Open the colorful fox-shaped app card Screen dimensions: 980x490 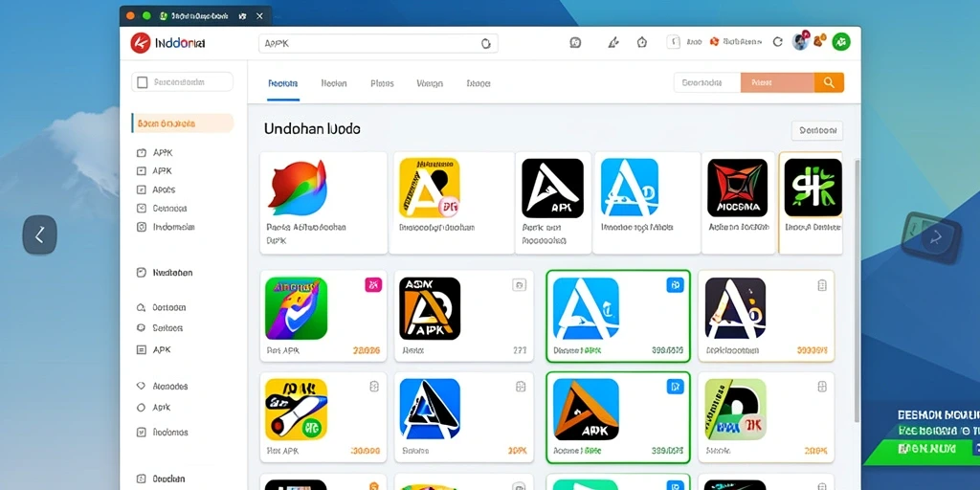tap(323, 203)
